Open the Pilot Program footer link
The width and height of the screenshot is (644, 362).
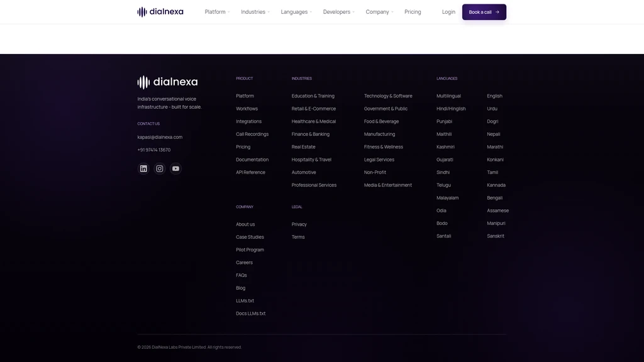250,250
